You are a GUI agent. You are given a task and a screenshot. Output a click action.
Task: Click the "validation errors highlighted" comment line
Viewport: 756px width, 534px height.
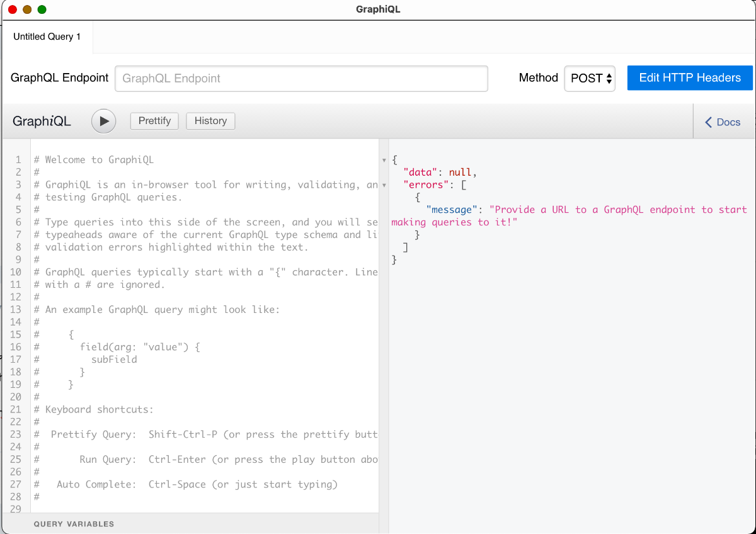171,247
